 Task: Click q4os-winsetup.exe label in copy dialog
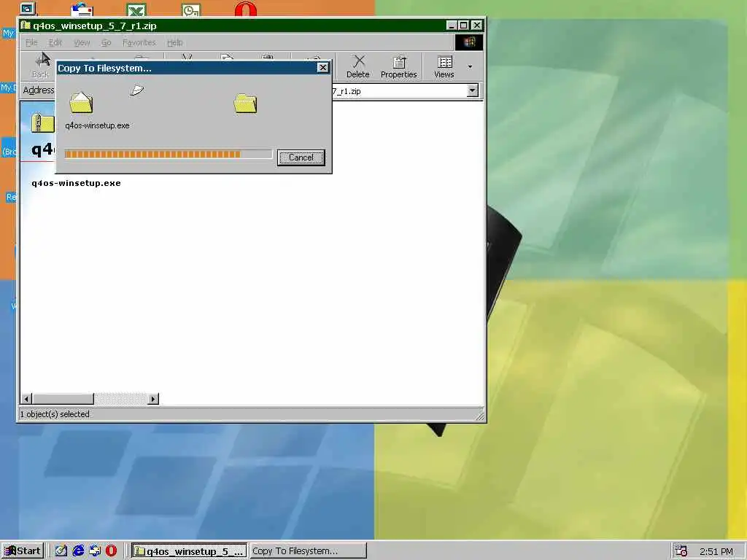click(97, 125)
